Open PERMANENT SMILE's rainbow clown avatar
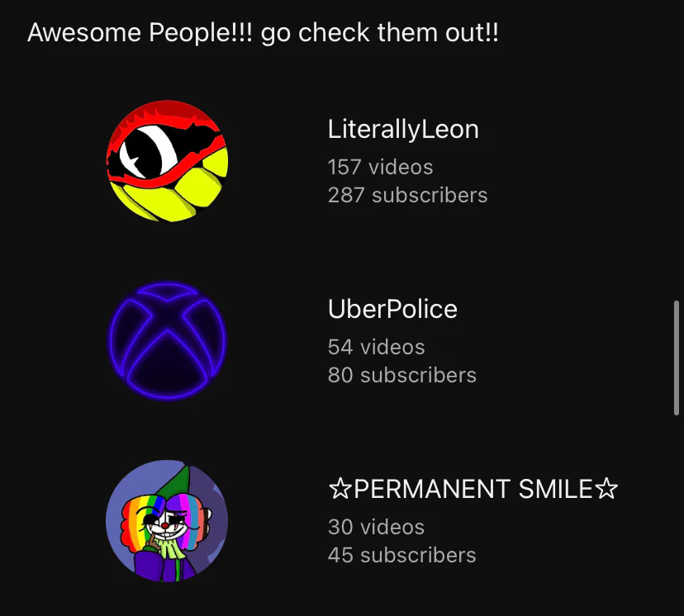The image size is (684, 616). (167, 521)
